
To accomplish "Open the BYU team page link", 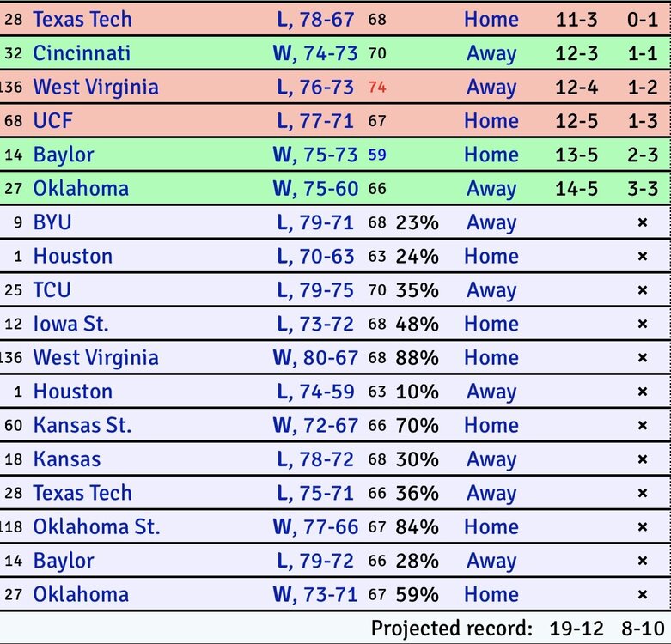I will [x=52, y=222].
